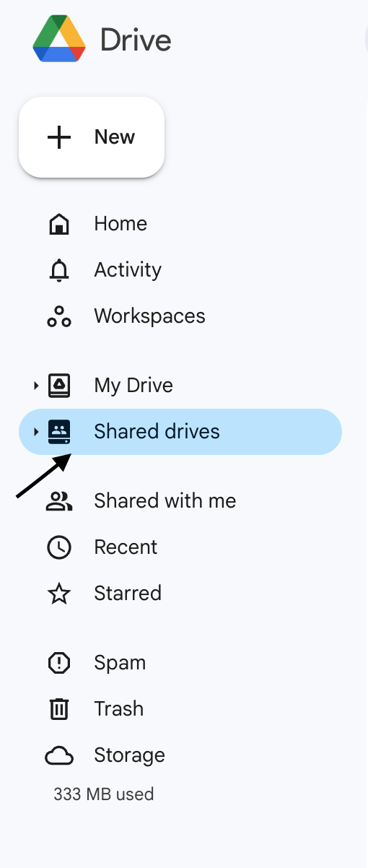
Task: Click the Shared with me people icon
Action: tap(59, 501)
